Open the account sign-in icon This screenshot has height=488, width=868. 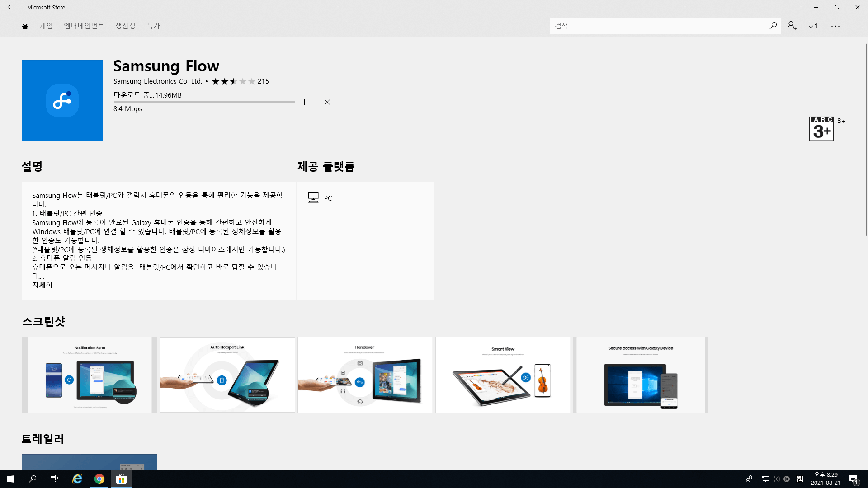pyautogui.click(x=792, y=26)
